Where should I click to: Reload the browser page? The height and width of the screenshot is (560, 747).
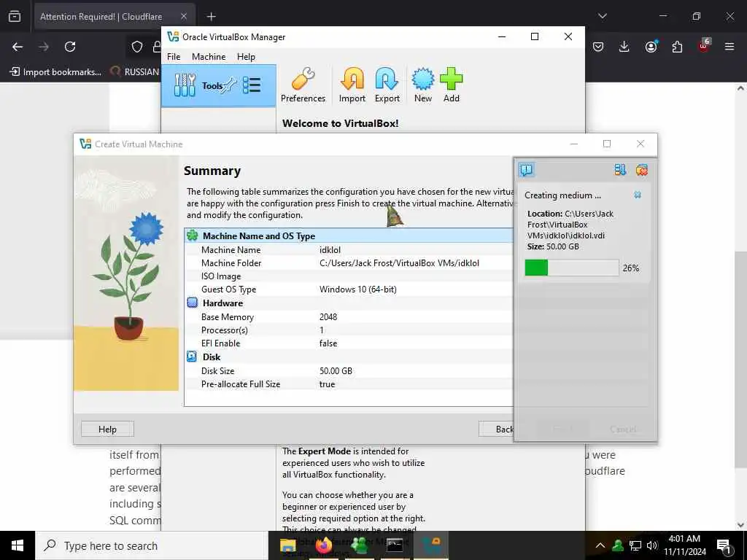(70, 47)
